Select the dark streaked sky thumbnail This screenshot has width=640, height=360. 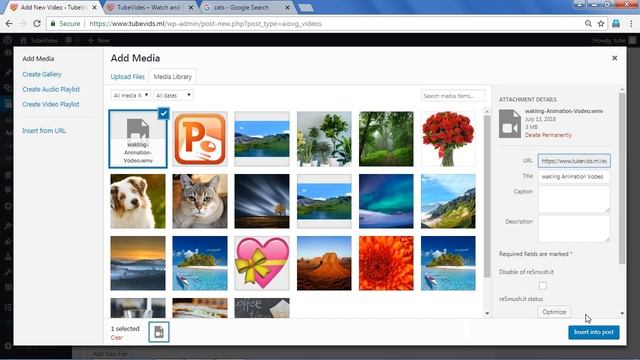(x=262, y=201)
